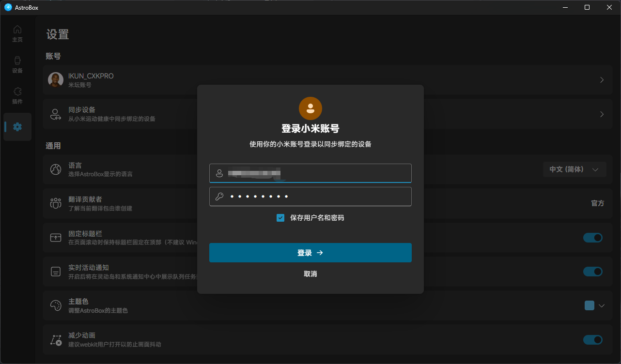This screenshot has height=364, width=621.
Task: Click the 账号 section header
Action: 53,56
